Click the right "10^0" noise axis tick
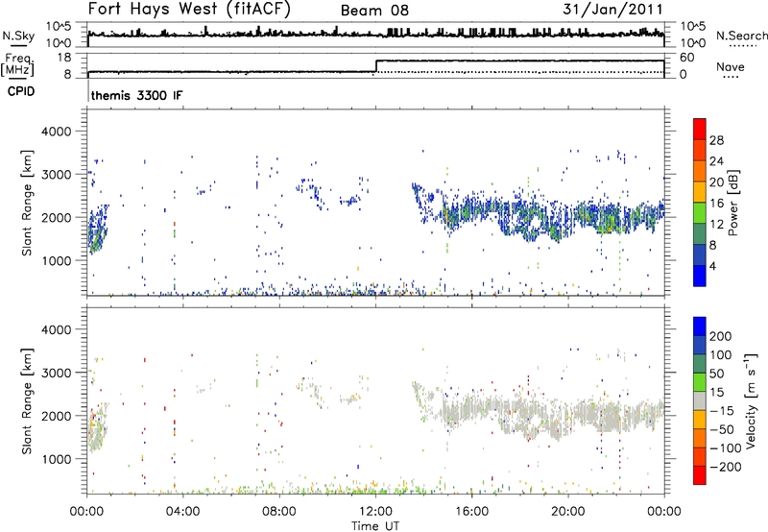Viewport: 768px width, 532px height. point(692,43)
